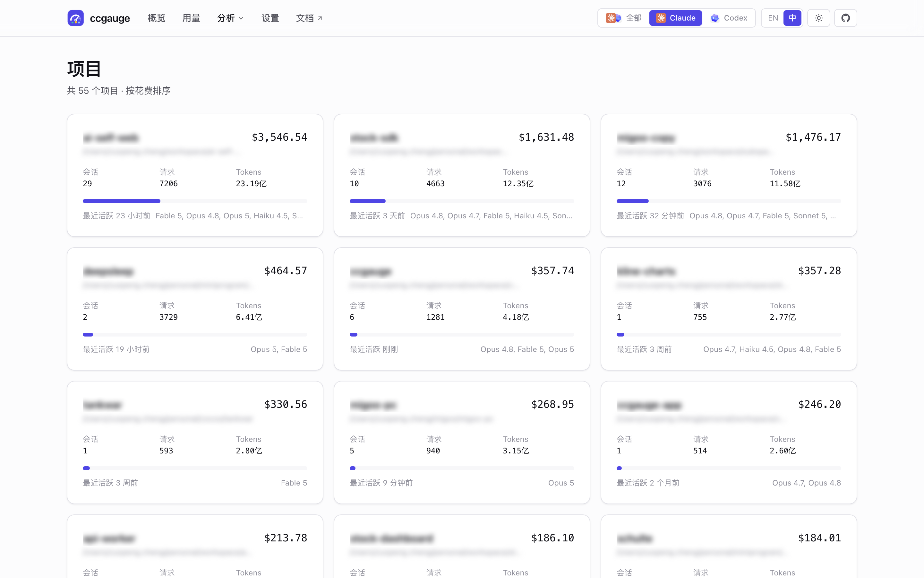Click the progress bar in $3,546.54 card
924x578 pixels.
(195, 201)
